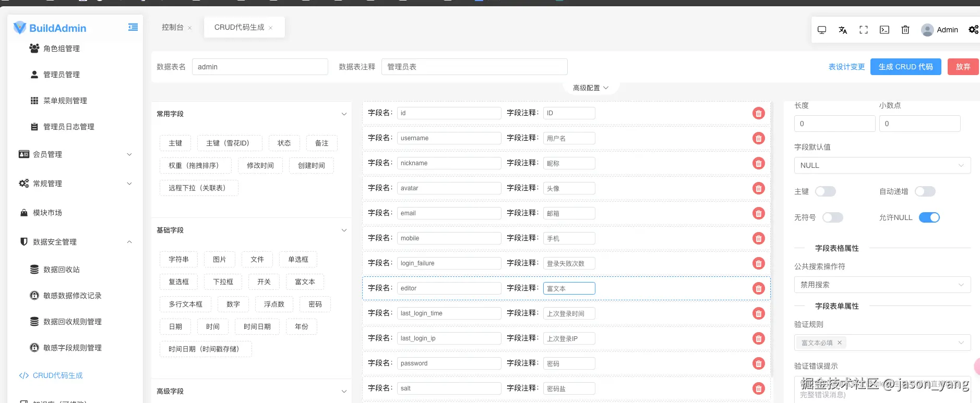The image size is (980, 403).
Task: Switch to the 控制台 tab
Action: (x=173, y=27)
